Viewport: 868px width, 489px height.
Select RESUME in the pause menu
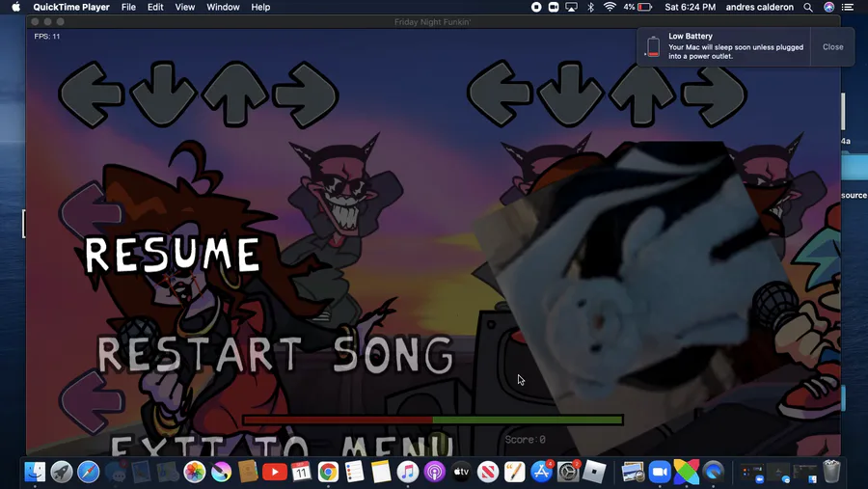(x=173, y=255)
